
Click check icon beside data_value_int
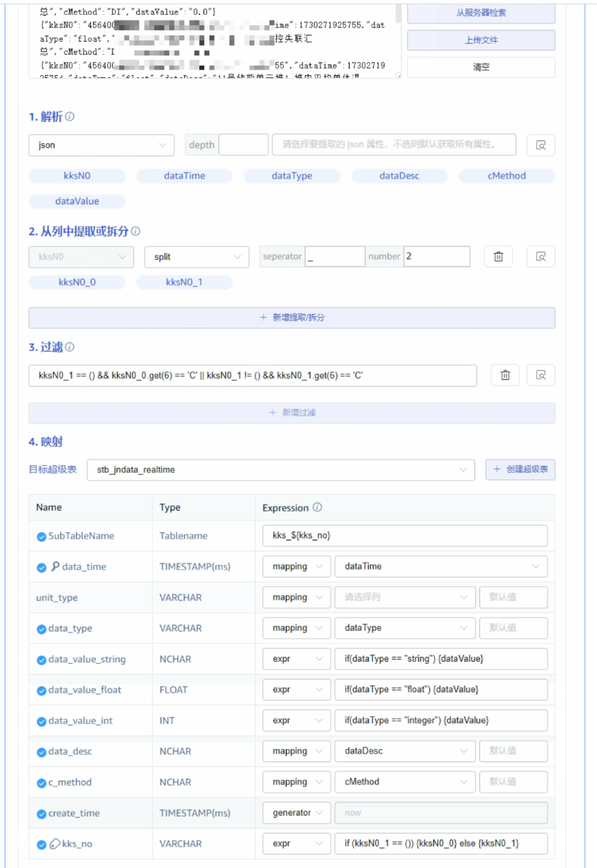[x=42, y=721]
